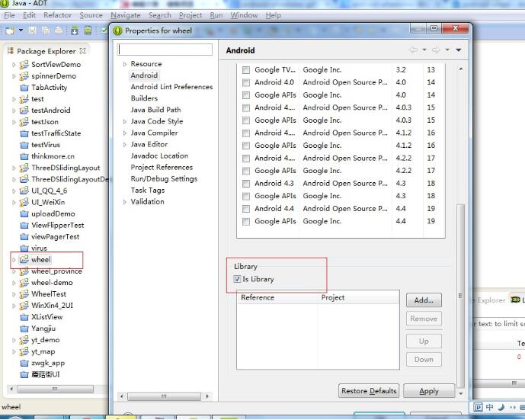Click the Add... library button

(424, 300)
